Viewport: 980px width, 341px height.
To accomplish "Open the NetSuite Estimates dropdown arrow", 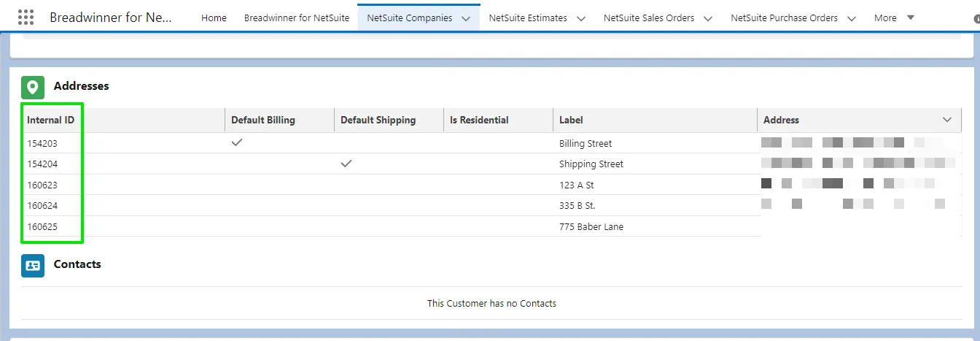I will pyautogui.click(x=581, y=18).
